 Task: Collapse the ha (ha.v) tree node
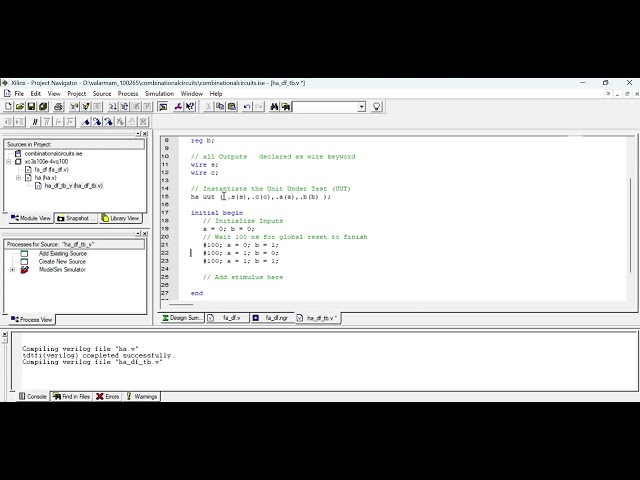(18, 178)
